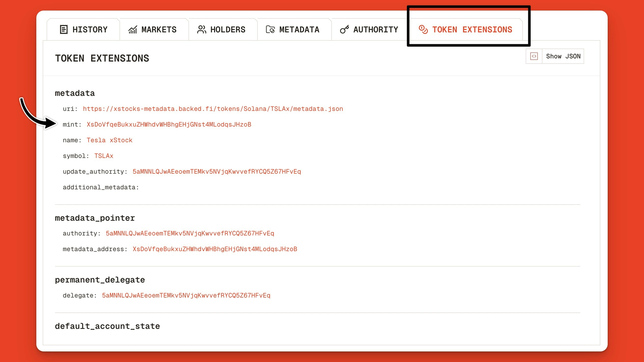
Task: Click the key icon on the Authority tab
Action: (x=344, y=29)
